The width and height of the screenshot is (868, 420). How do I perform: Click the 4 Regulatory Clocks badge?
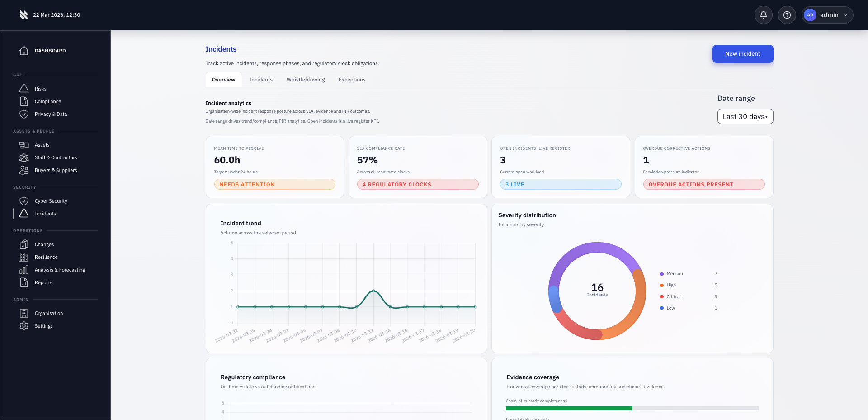(417, 185)
